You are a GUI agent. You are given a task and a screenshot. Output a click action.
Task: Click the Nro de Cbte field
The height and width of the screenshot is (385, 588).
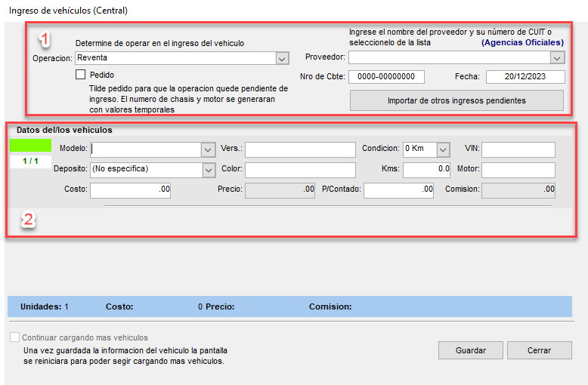(x=386, y=77)
